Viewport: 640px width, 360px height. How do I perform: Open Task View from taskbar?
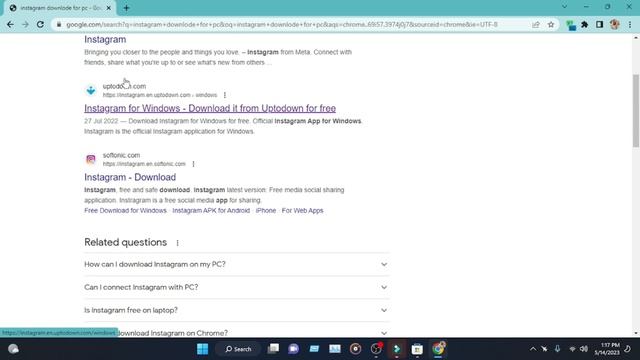coord(273,349)
